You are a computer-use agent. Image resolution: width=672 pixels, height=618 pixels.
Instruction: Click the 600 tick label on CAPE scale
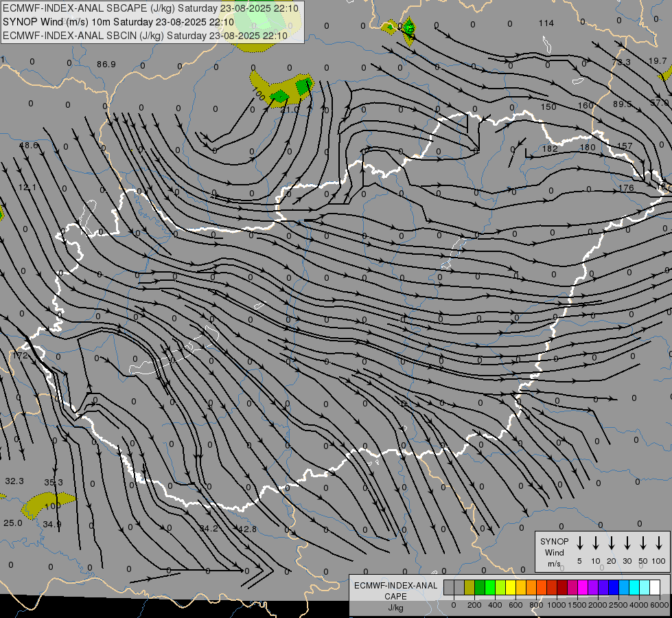click(515, 605)
